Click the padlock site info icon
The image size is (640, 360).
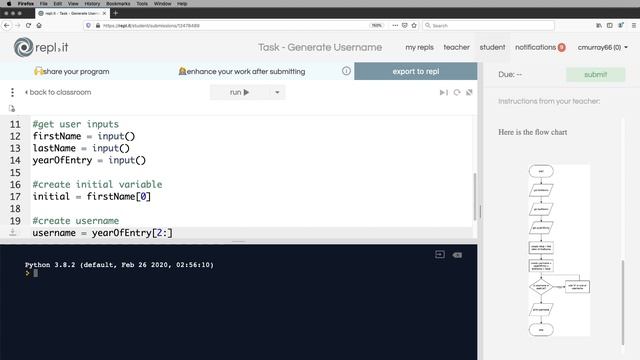point(98,25)
